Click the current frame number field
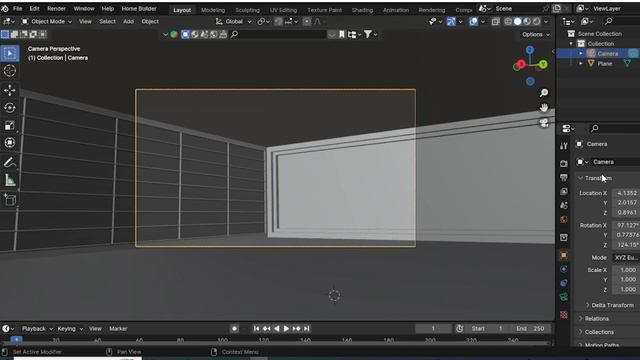The width and height of the screenshot is (640, 360). 433,329
